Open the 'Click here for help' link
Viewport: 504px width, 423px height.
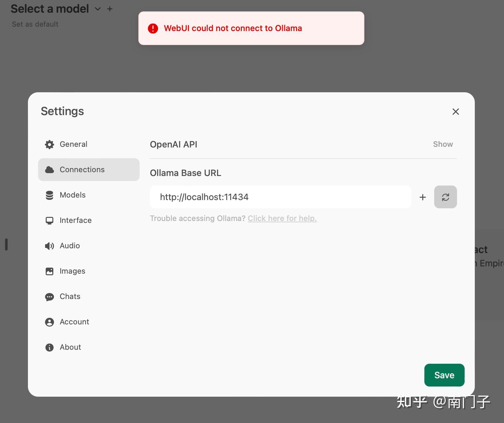(x=282, y=218)
